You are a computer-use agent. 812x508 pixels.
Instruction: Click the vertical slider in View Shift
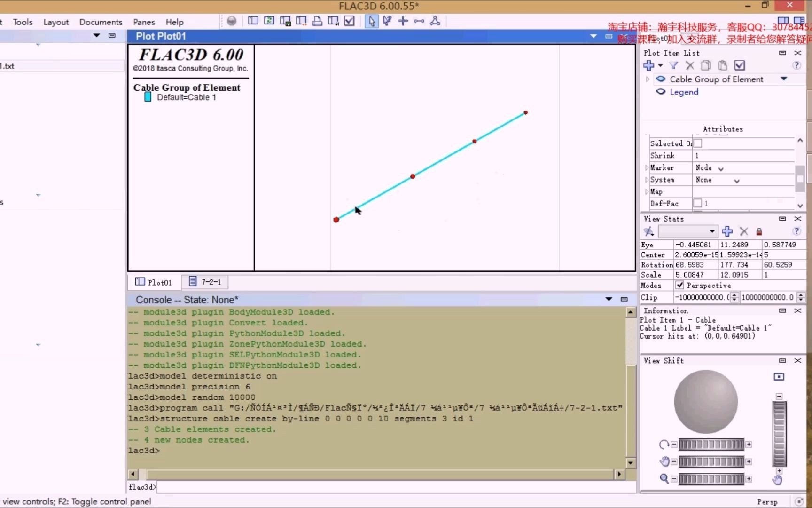click(779, 433)
